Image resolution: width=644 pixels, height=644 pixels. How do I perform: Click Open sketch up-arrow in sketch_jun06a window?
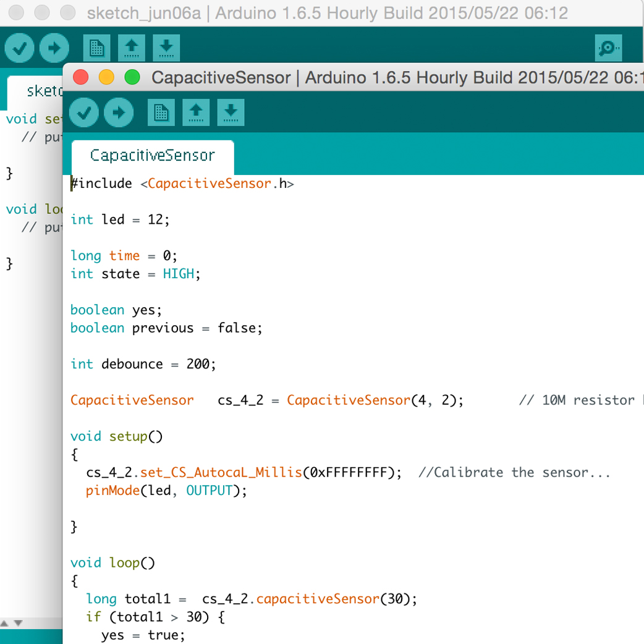pos(132,48)
